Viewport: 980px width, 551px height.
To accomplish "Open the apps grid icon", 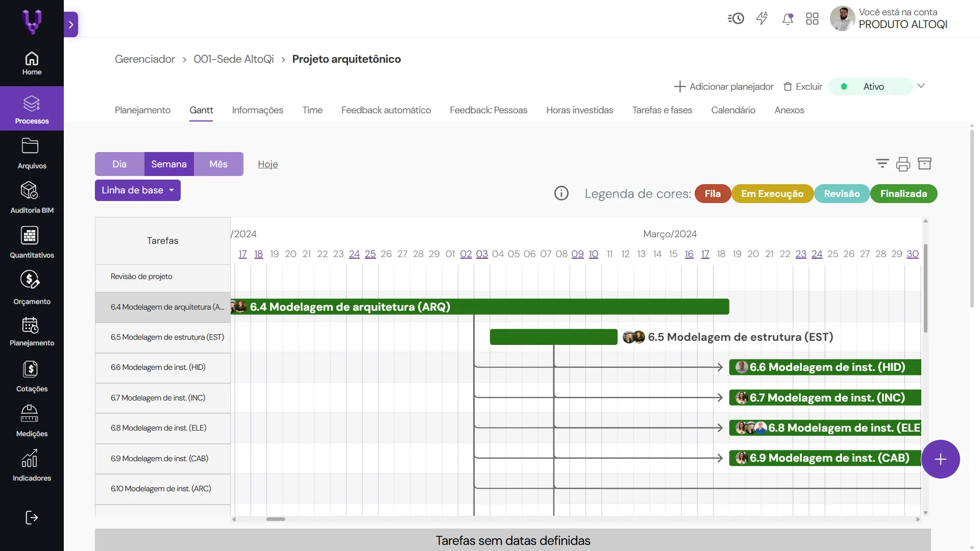I will pos(812,19).
